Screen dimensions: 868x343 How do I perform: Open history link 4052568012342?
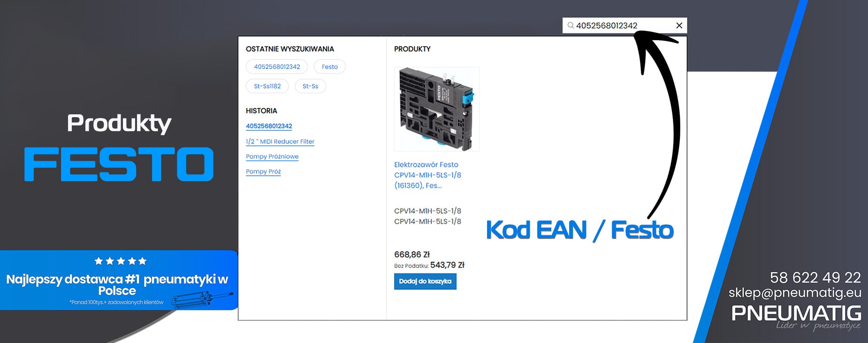[x=269, y=126]
